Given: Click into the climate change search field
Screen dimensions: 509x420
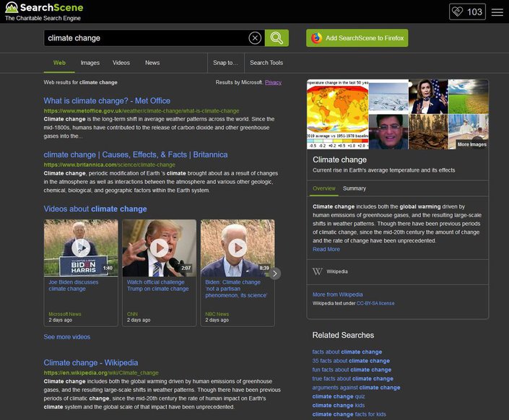Looking at the screenshot, I should click(x=144, y=38).
